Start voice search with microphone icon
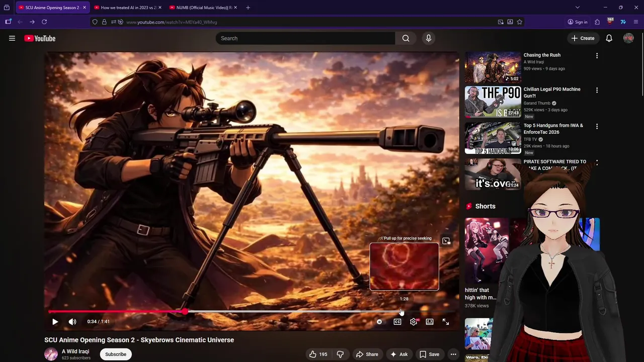Screen dimensions: 644x362 click(x=429, y=38)
